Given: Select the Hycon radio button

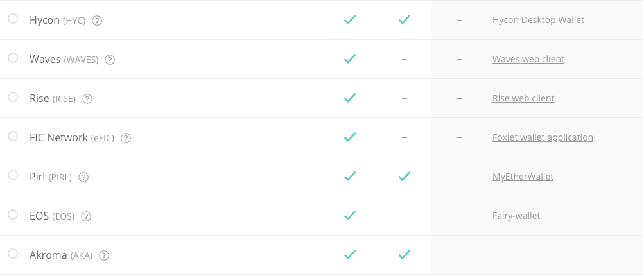Looking at the screenshot, I should [x=13, y=19].
